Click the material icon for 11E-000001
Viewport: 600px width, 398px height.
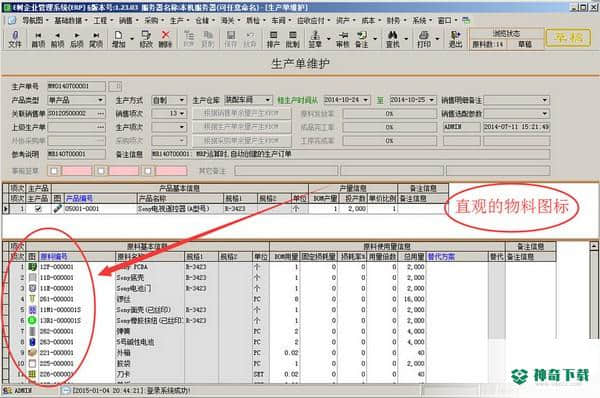tap(33, 288)
